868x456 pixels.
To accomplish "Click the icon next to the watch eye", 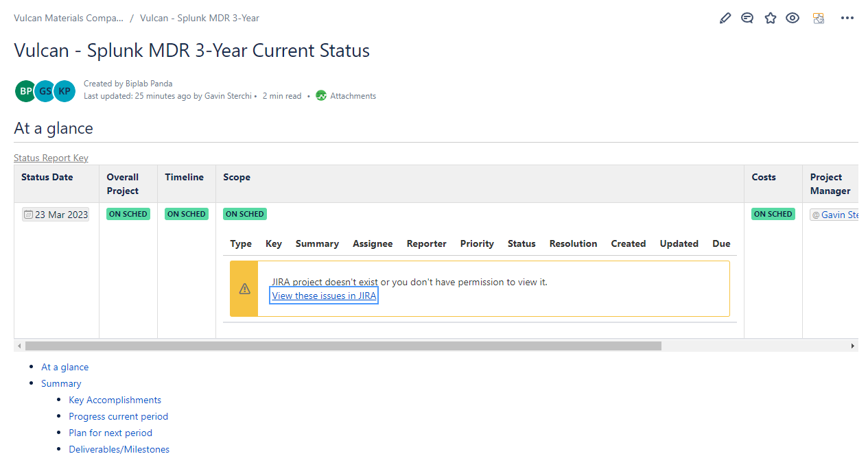I will pos(819,19).
